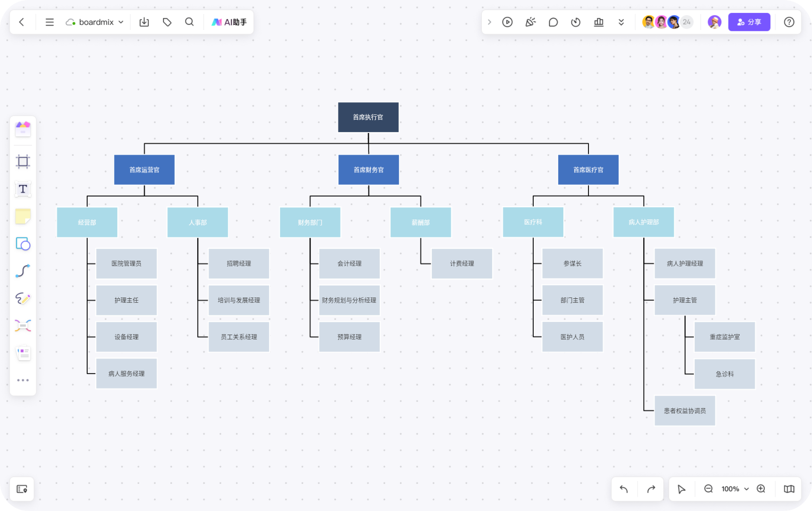
Task: Select the 培训与发展经理 node
Action: [x=239, y=300]
